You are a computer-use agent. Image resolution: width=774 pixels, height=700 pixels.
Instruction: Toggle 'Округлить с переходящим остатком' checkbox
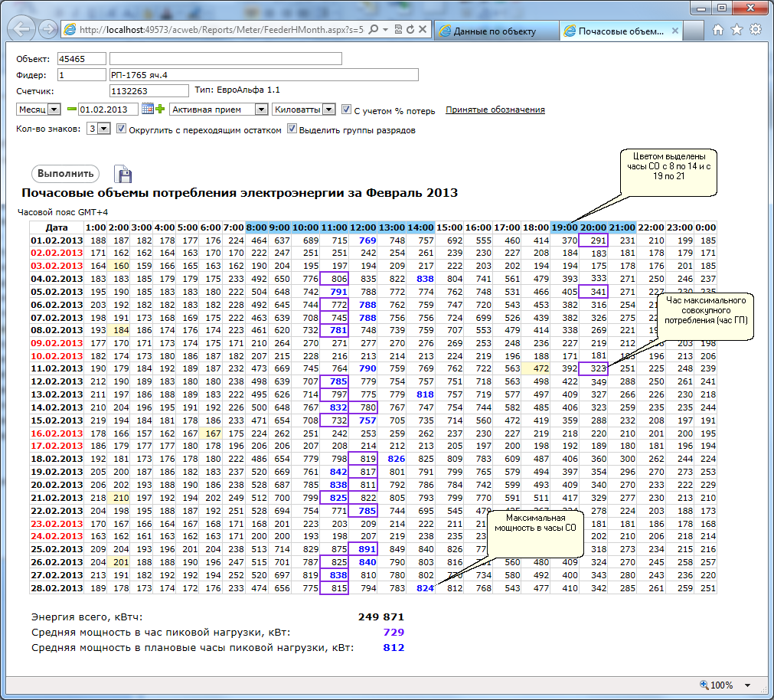point(121,129)
